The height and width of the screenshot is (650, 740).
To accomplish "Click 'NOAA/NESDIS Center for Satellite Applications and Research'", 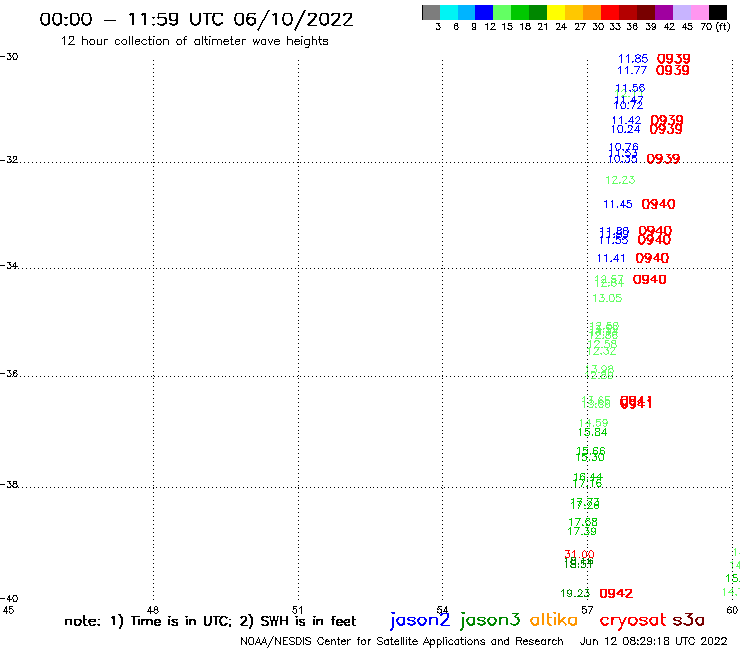I will [x=402, y=641].
